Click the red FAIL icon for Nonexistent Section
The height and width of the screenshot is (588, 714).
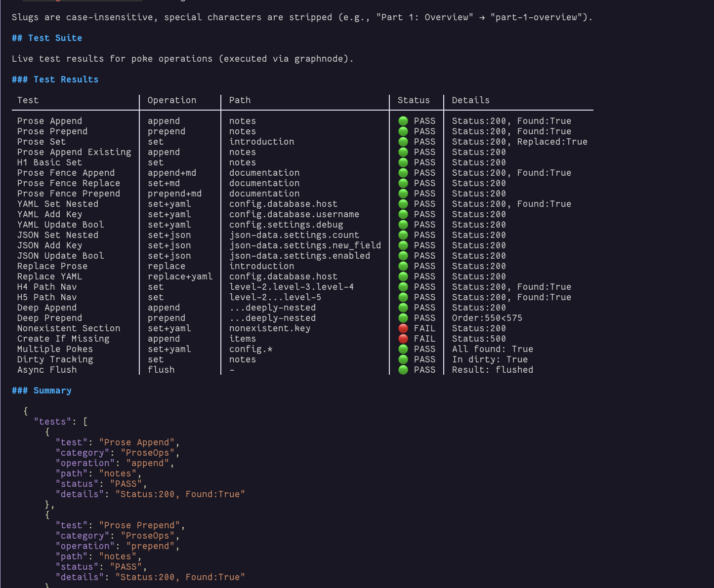[403, 328]
